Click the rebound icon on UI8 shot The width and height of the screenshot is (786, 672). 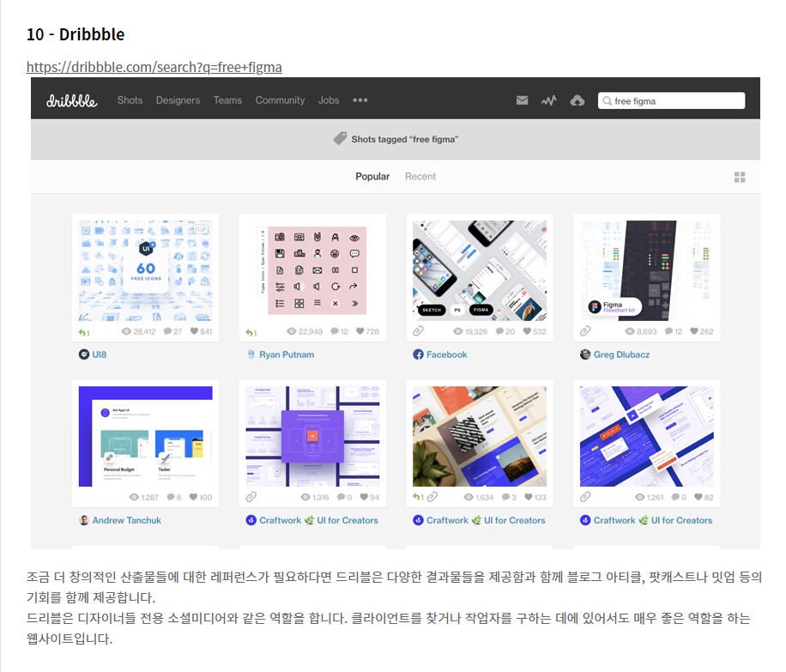point(84,332)
